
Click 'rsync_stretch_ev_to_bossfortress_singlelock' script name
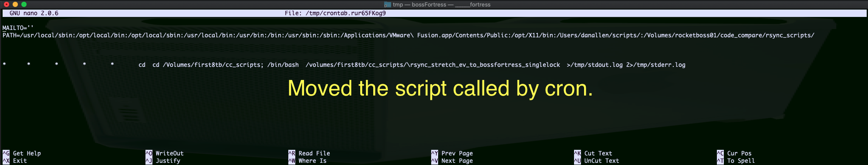(x=485, y=65)
